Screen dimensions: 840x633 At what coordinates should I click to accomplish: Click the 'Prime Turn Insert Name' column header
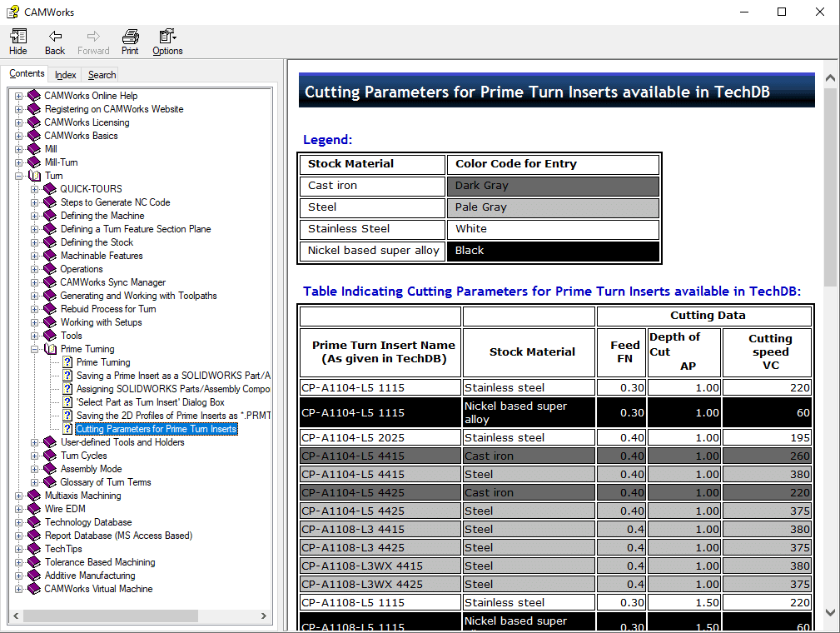[x=381, y=352]
